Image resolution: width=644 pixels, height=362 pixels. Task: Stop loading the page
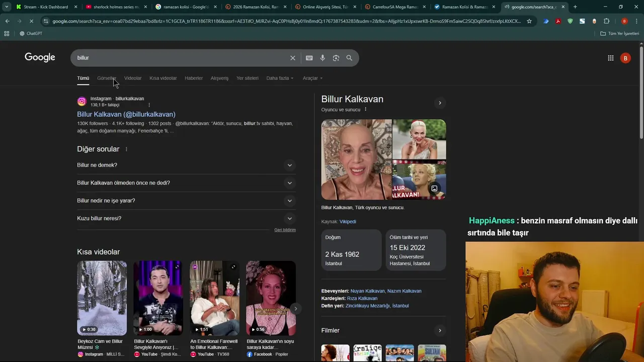[x=31, y=21]
